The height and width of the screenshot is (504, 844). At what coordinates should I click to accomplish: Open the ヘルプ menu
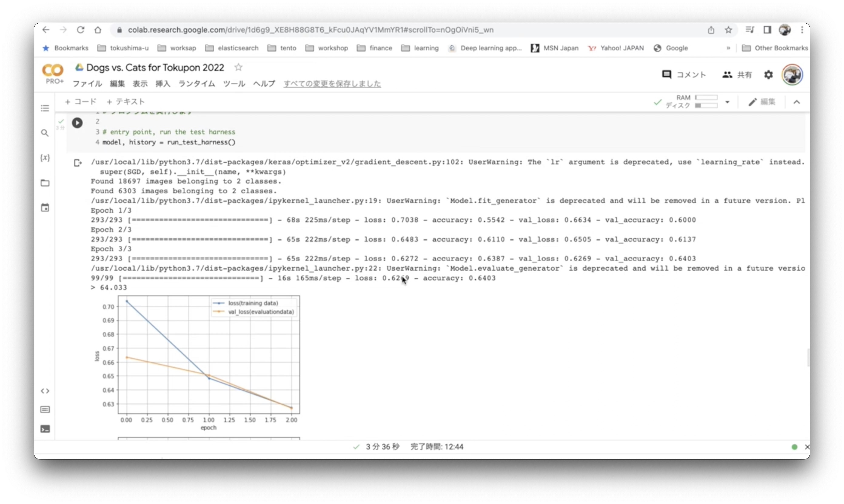point(264,84)
